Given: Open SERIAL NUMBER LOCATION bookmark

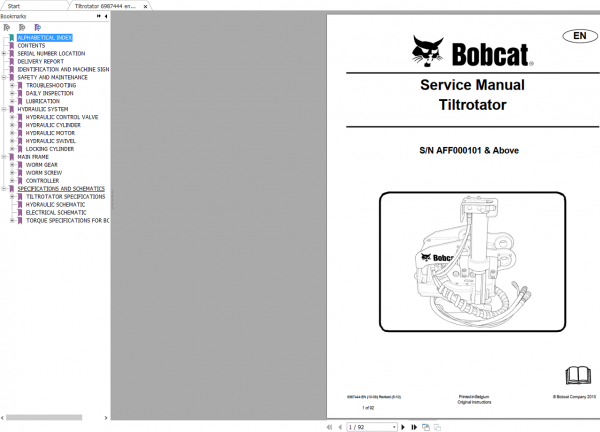Looking at the screenshot, I should coord(51,54).
